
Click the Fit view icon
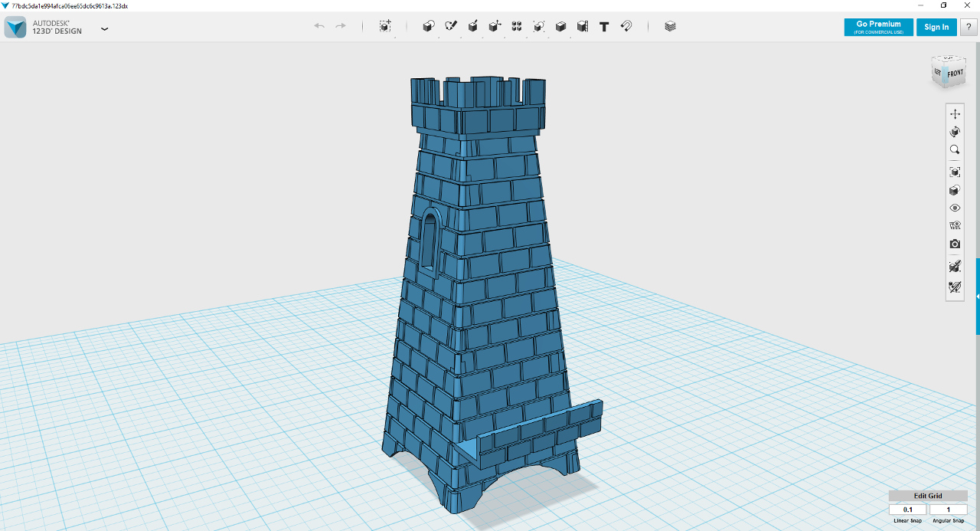pos(955,172)
